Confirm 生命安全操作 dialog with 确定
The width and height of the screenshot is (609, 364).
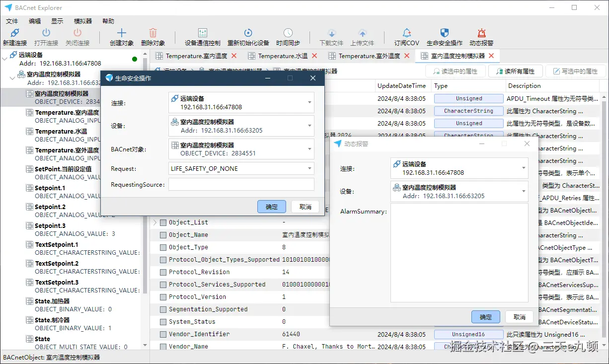(x=272, y=207)
